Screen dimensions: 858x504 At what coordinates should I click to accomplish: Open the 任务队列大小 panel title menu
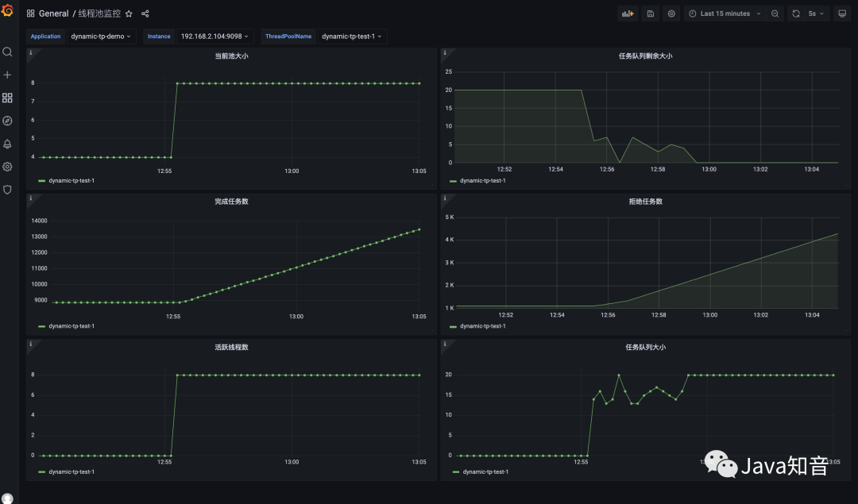tap(645, 347)
